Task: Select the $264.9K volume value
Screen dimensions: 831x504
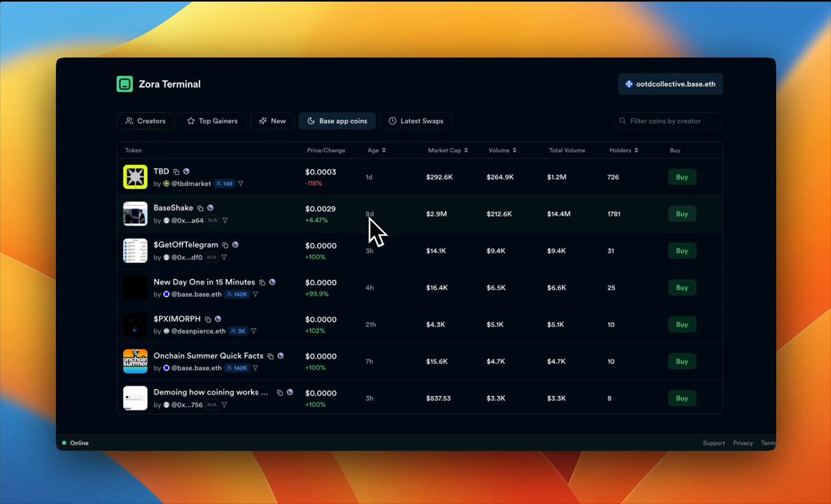Action: click(x=500, y=177)
